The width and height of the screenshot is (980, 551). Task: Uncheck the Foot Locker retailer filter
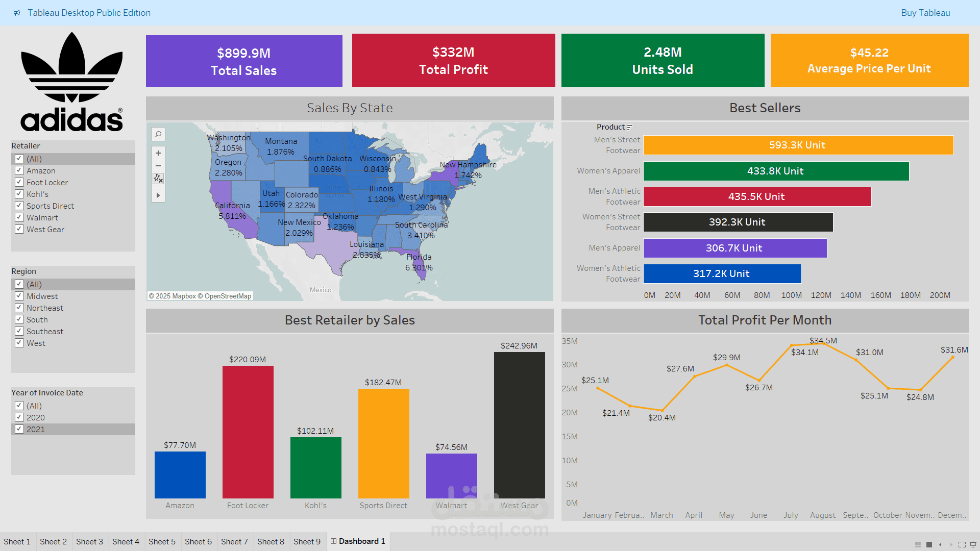[x=19, y=182]
